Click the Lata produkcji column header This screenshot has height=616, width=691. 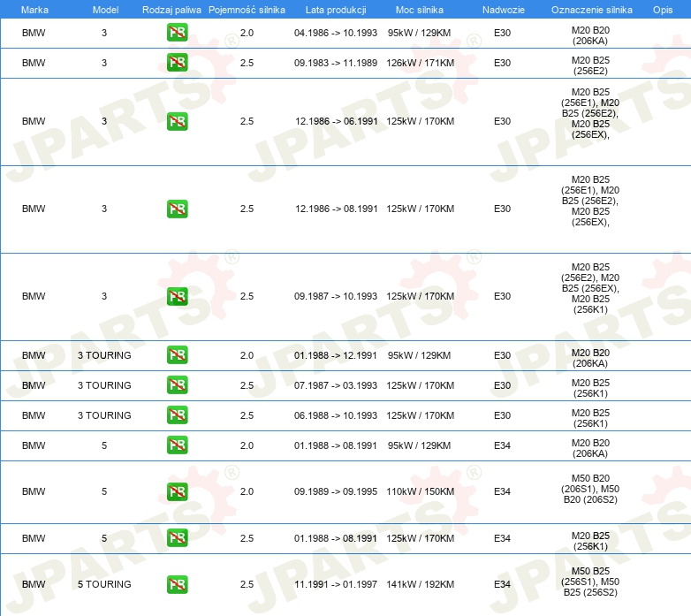(336, 10)
